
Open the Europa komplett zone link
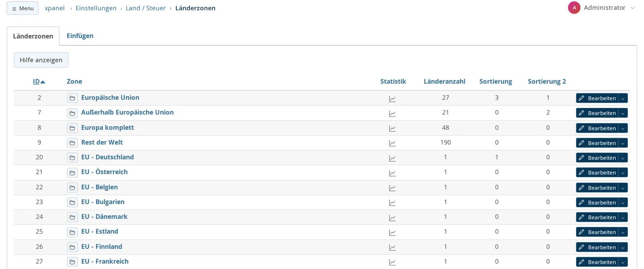(x=107, y=128)
